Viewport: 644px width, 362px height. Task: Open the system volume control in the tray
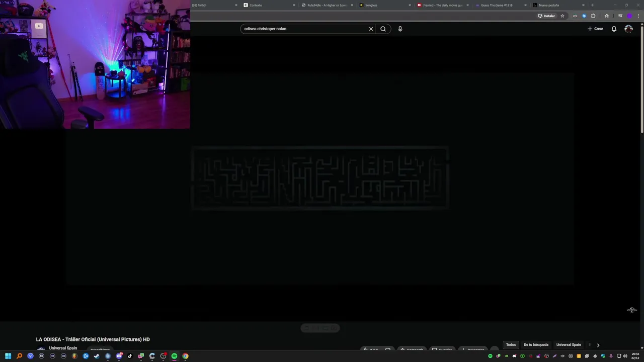tap(625, 356)
